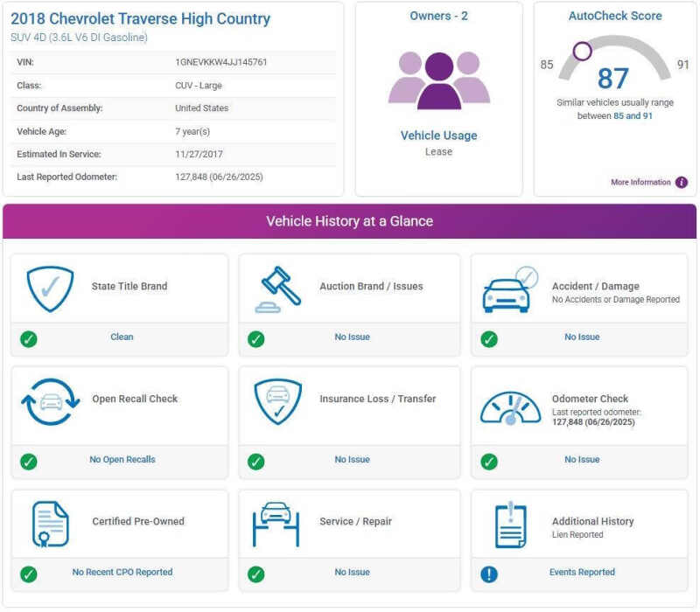Screen dimensions: 700x612
Task: Click the blue exclamation alert for Additional History
Action: pos(489,574)
